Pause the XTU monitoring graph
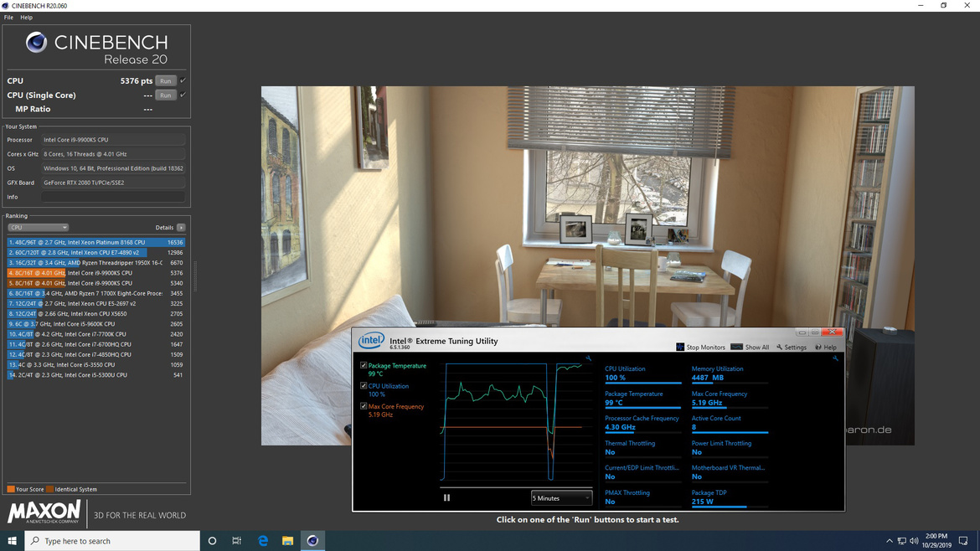 pos(446,498)
